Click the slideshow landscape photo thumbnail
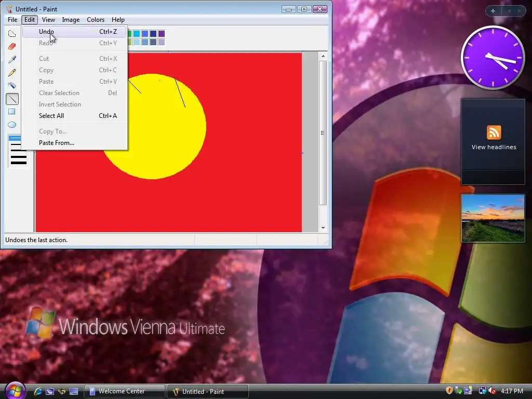The height and width of the screenshot is (399, 532). [493, 218]
